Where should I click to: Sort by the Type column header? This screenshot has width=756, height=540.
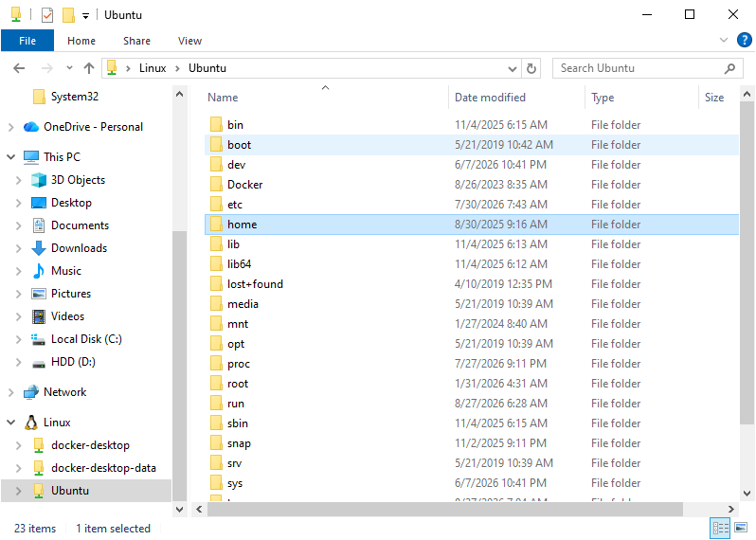point(603,98)
